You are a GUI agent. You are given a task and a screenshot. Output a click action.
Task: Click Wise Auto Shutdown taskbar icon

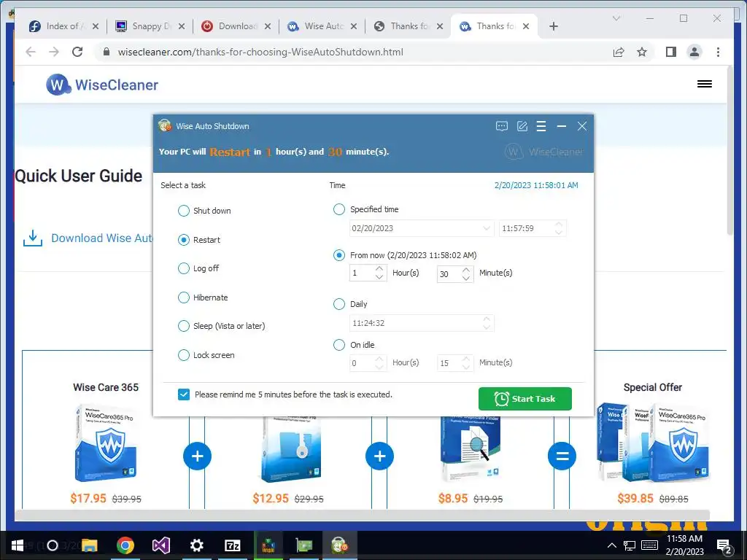point(338,545)
